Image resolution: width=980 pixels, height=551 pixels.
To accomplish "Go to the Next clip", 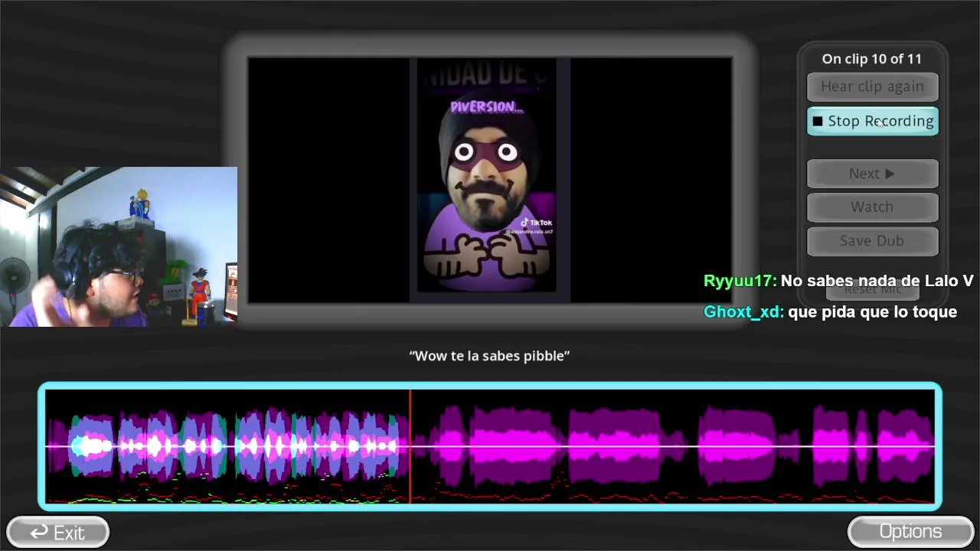I will point(872,174).
